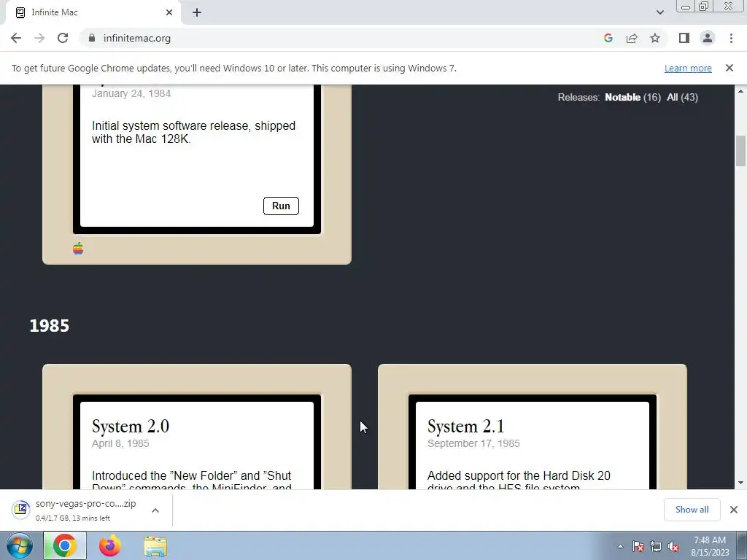Open the Action Center flag icon
747x560 pixels.
(x=638, y=547)
